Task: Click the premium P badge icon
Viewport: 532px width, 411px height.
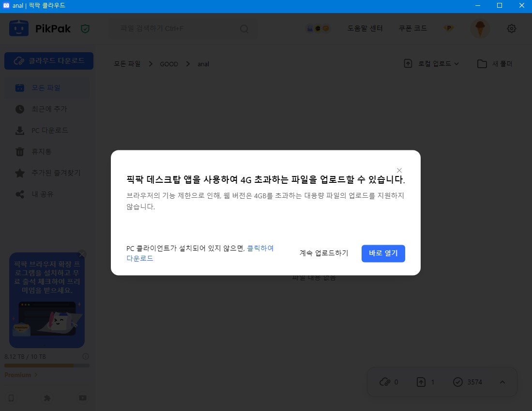Action: coord(449,28)
